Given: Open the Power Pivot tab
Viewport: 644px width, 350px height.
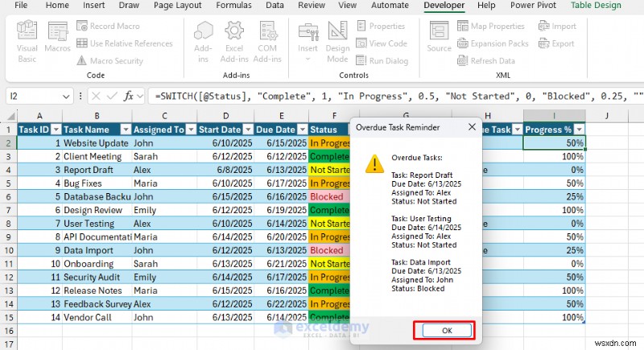Looking at the screenshot, I should click(533, 6).
